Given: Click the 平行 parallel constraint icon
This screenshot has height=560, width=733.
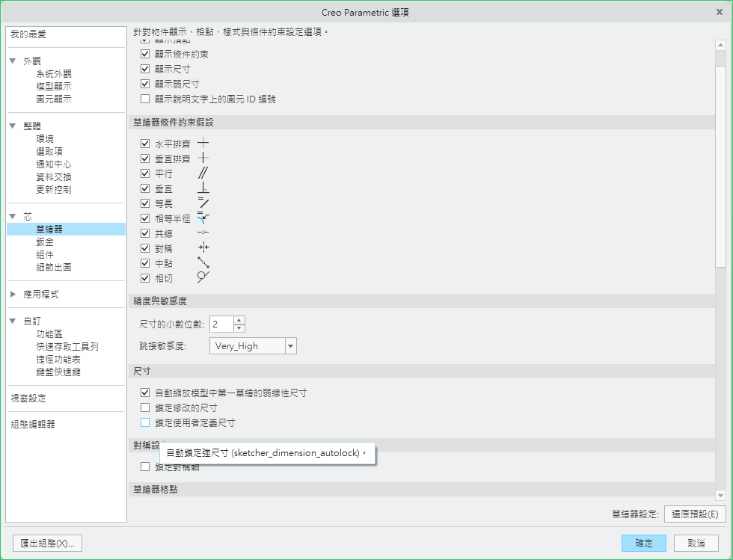Looking at the screenshot, I should [x=203, y=173].
